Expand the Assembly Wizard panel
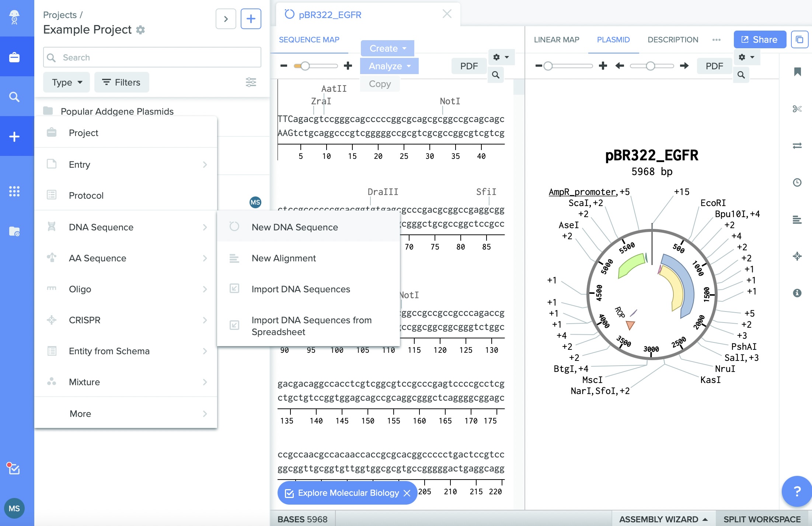The image size is (812, 526). point(663,519)
